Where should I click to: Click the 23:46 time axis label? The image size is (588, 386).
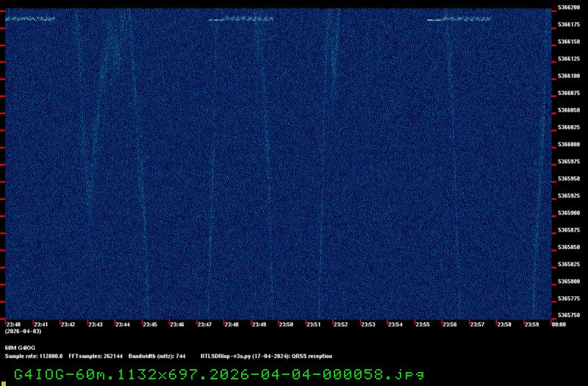click(x=177, y=324)
